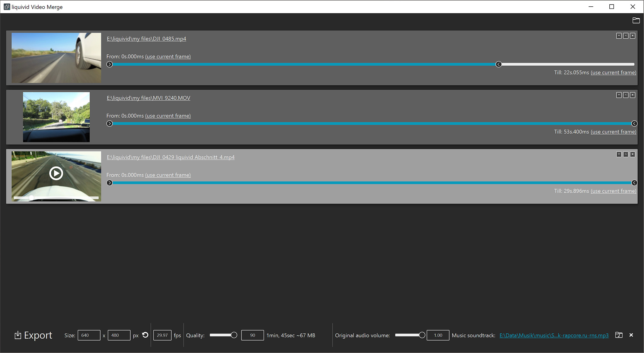Open the DJI_0485.mp4 file path link
644x353 pixels.
click(x=146, y=39)
